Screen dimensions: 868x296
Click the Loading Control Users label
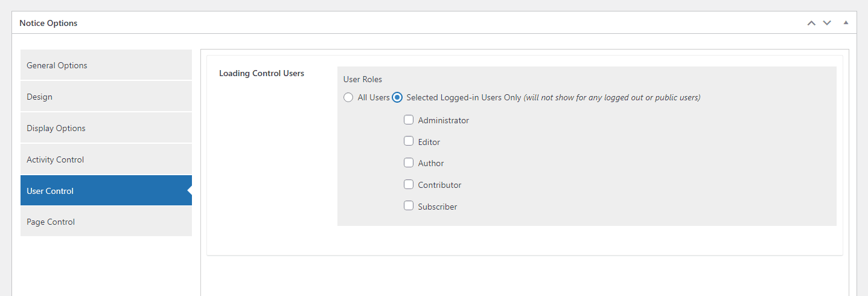pos(261,73)
